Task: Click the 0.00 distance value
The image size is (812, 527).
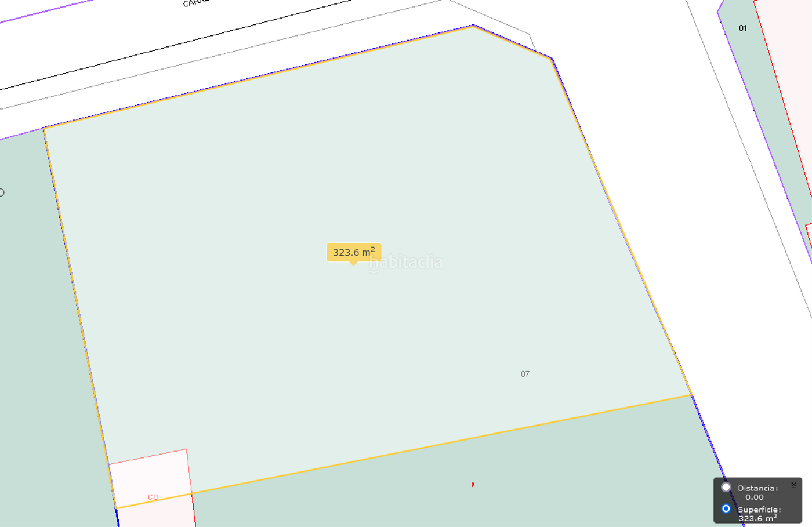Action: pyautogui.click(x=754, y=497)
